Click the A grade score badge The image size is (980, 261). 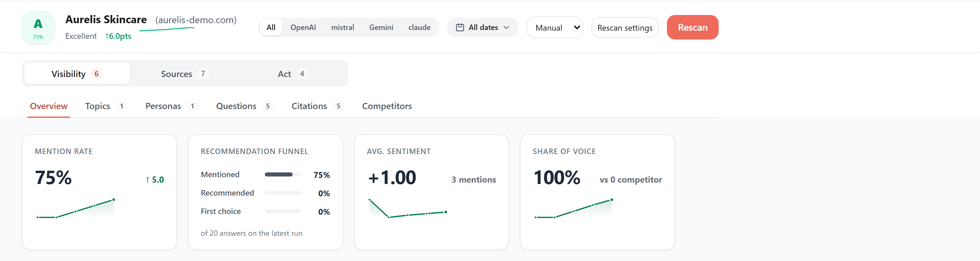point(38,28)
